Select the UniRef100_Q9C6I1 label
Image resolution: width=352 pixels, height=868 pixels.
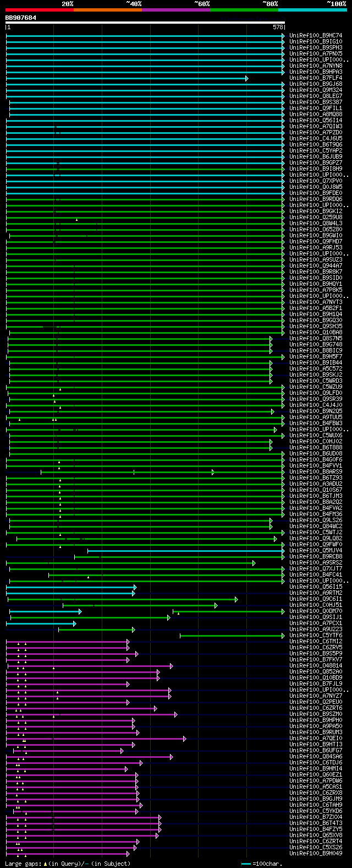[x=316, y=599]
